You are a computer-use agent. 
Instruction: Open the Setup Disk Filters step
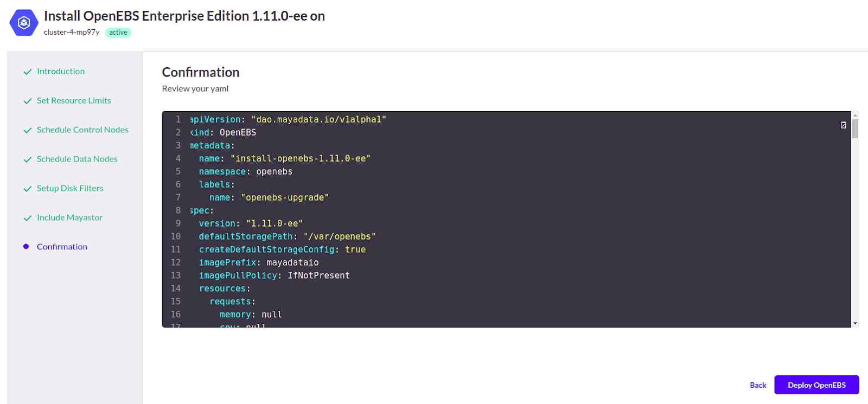(x=70, y=188)
